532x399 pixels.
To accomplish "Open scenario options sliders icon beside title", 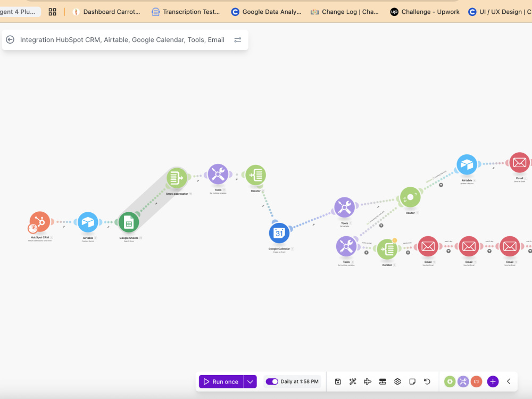I will [238, 40].
